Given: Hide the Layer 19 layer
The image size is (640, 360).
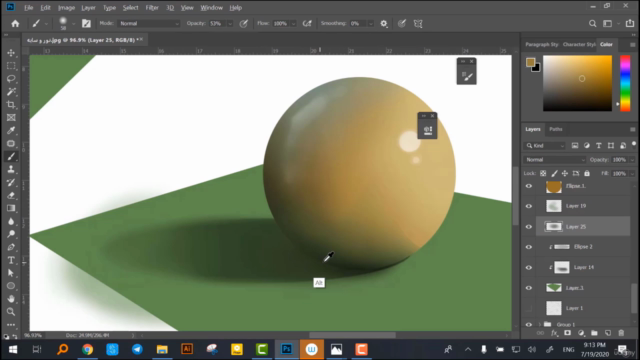Looking at the screenshot, I should click(x=529, y=206).
